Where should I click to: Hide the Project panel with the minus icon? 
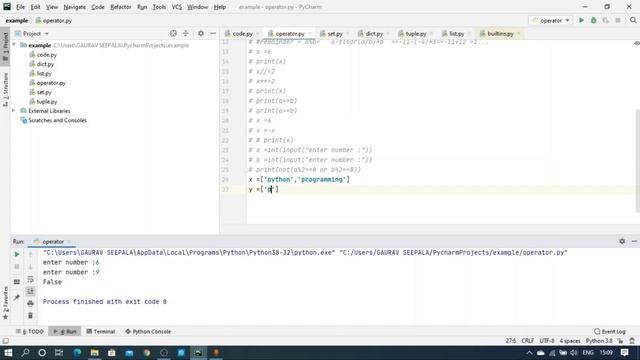[213, 33]
